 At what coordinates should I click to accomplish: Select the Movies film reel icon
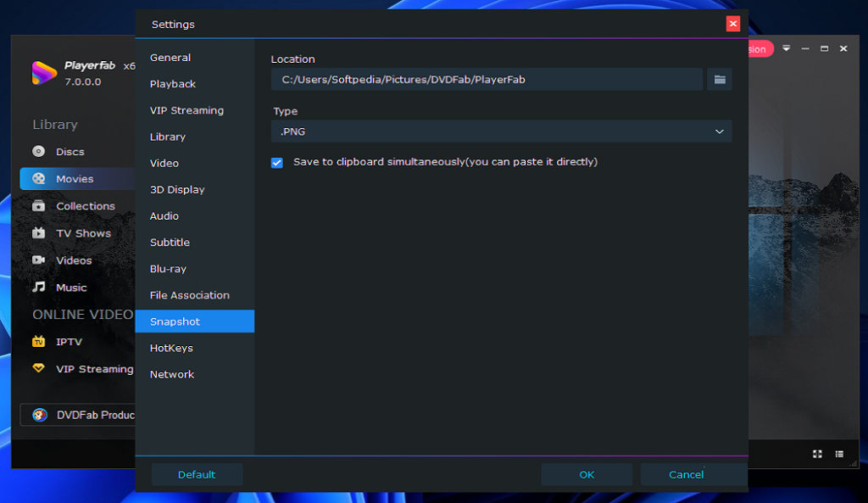(x=39, y=179)
